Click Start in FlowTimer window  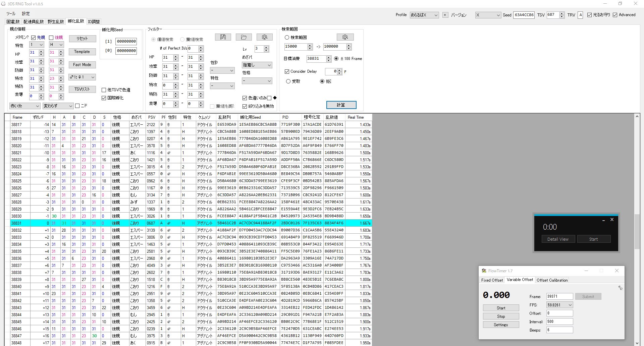click(x=501, y=308)
